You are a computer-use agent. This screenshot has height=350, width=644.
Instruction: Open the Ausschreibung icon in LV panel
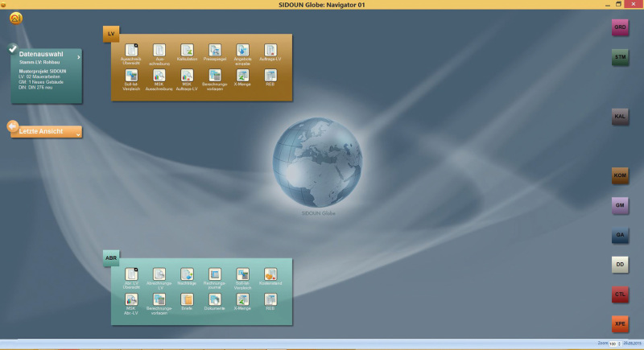(159, 50)
